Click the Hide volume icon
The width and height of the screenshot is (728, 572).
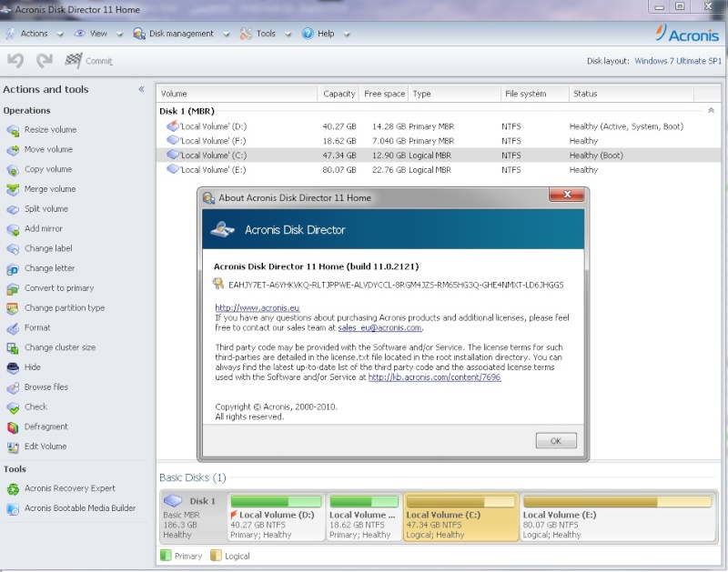coord(13,367)
